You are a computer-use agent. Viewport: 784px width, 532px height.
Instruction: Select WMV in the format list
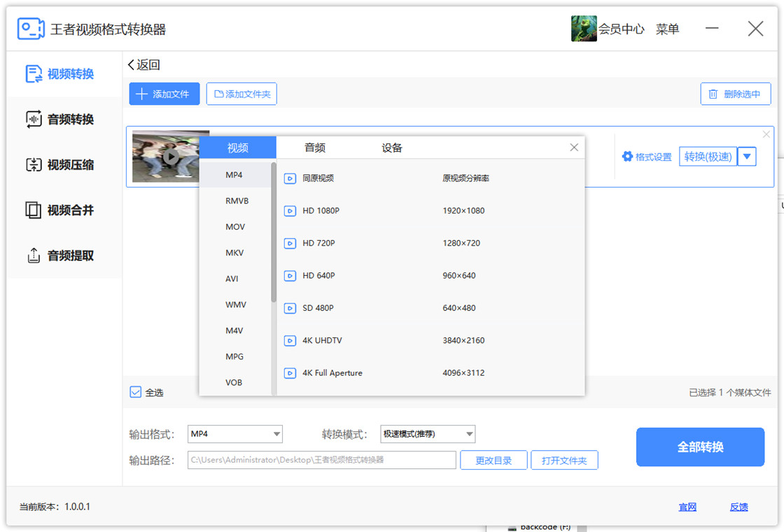pyautogui.click(x=235, y=305)
